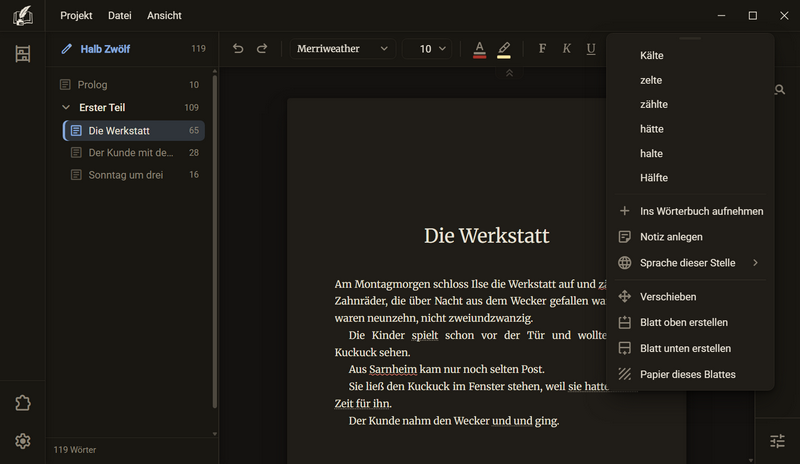Click the Halb Zwölf project title
The height and width of the screenshot is (464, 800).
105,49
